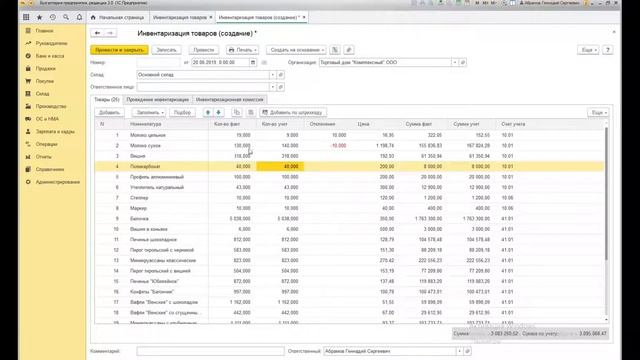Open Банк и касса section
The width and height of the screenshot is (640, 360).
49,56
